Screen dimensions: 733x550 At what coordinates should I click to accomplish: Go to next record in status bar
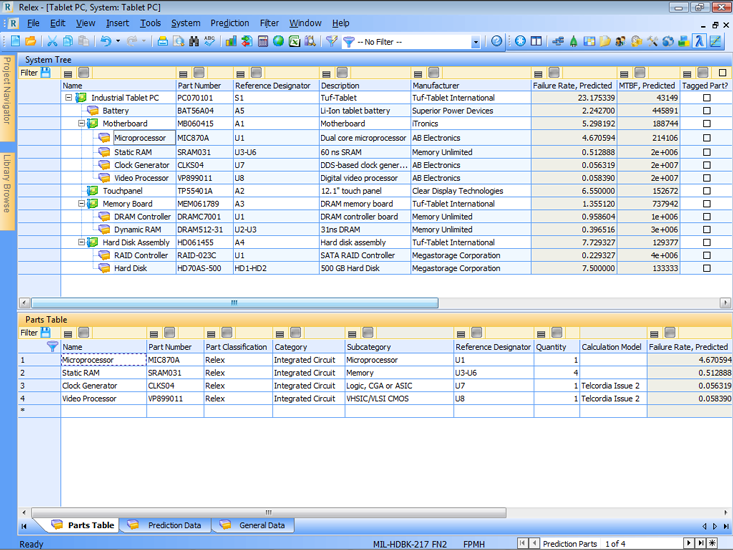(689, 543)
